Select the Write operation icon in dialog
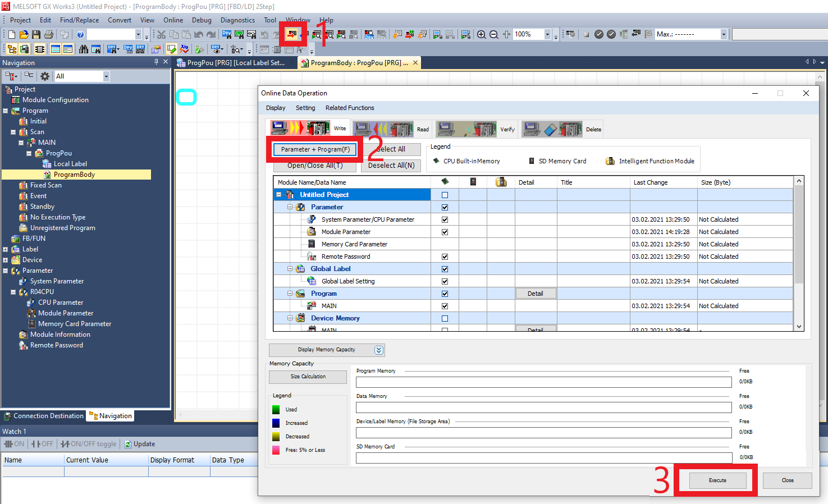Image resolution: width=828 pixels, height=504 pixels. [300, 129]
